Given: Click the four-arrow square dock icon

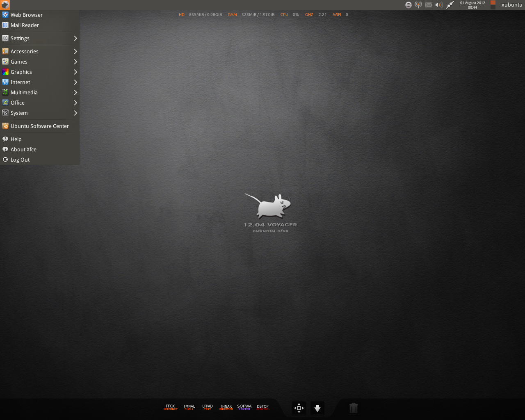Looking at the screenshot, I should tap(299, 408).
